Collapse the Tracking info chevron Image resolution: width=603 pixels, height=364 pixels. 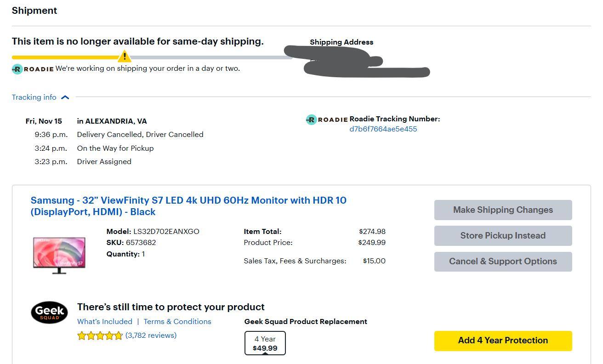(x=65, y=97)
